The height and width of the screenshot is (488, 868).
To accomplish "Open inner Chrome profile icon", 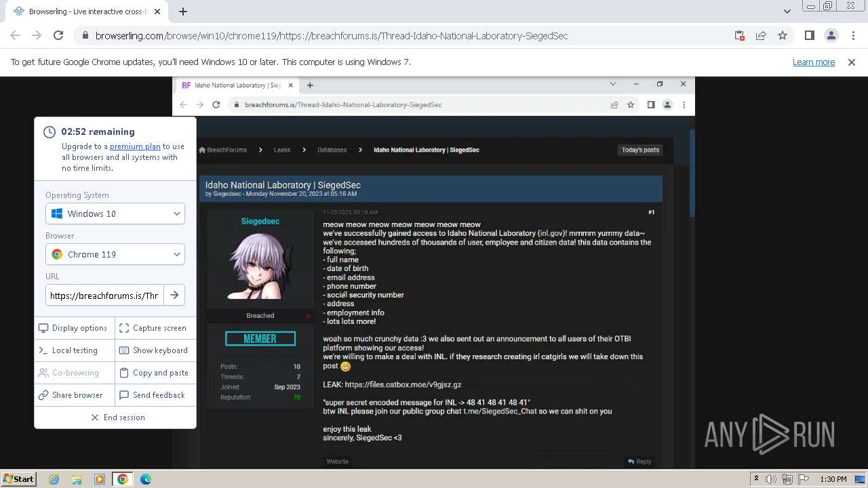I will 667,105.
